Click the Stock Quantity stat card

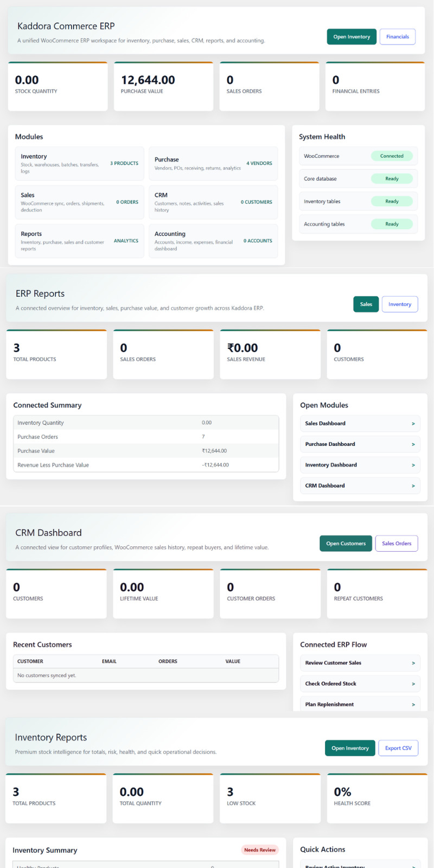coord(58,86)
